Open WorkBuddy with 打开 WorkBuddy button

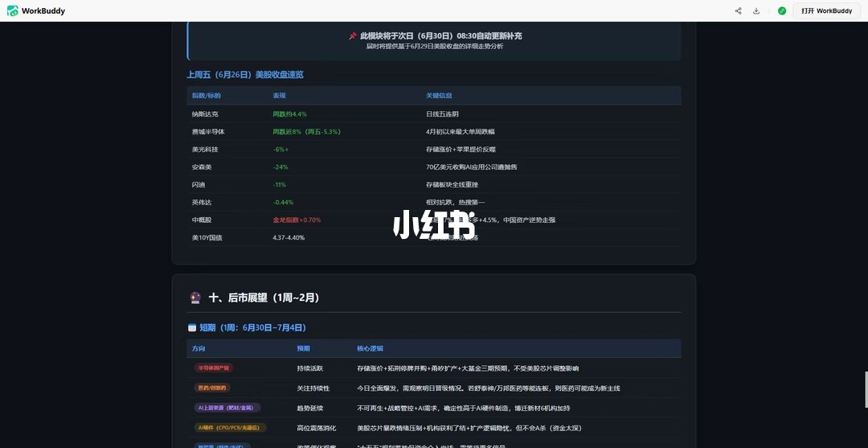(x=826, y=10)
